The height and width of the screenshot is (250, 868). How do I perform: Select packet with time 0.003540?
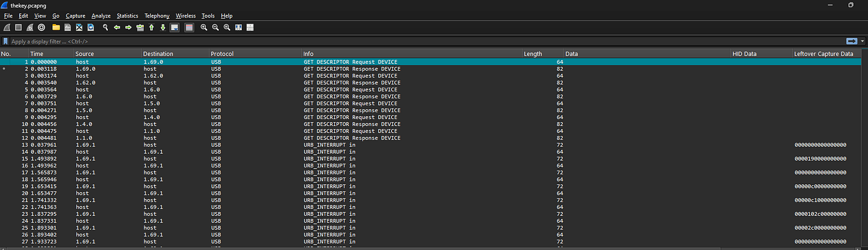[x=431, y=83]
